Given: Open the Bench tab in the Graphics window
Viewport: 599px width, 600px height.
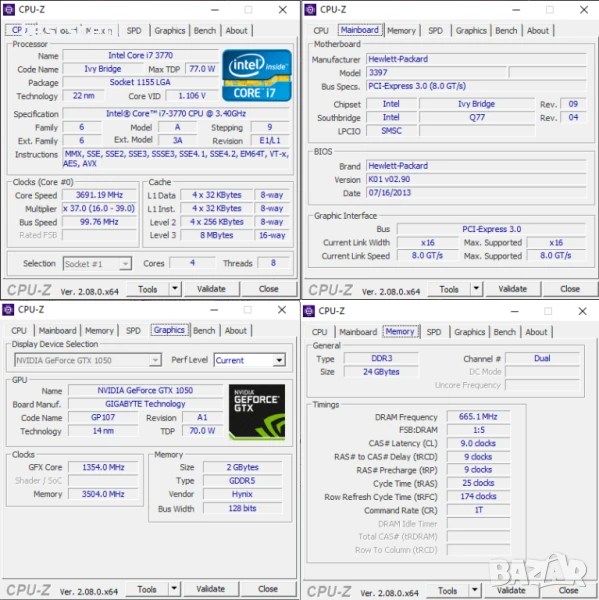Looking at the screenshot, I should coord(204,331).
